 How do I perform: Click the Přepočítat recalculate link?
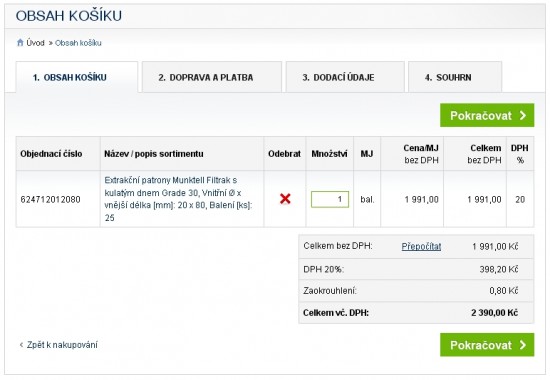pos(421,247)
